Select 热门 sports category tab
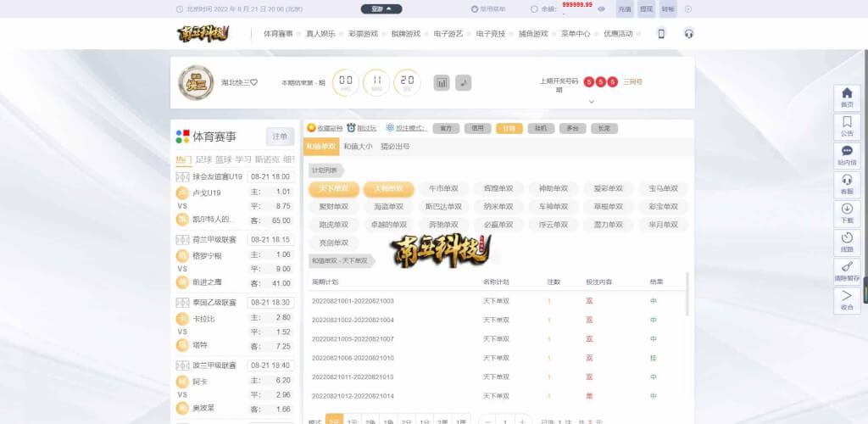Viewport: 868px width, 424px height. (x=184, y=160)
